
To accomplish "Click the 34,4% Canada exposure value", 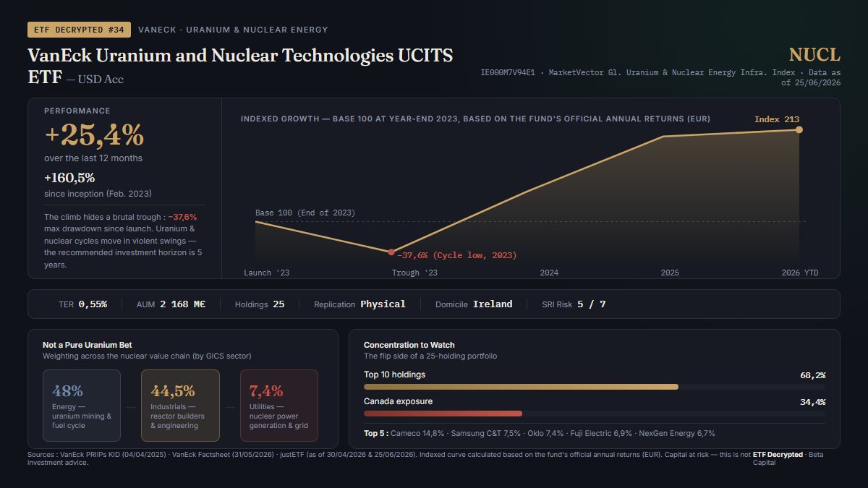I will [812, 402].
